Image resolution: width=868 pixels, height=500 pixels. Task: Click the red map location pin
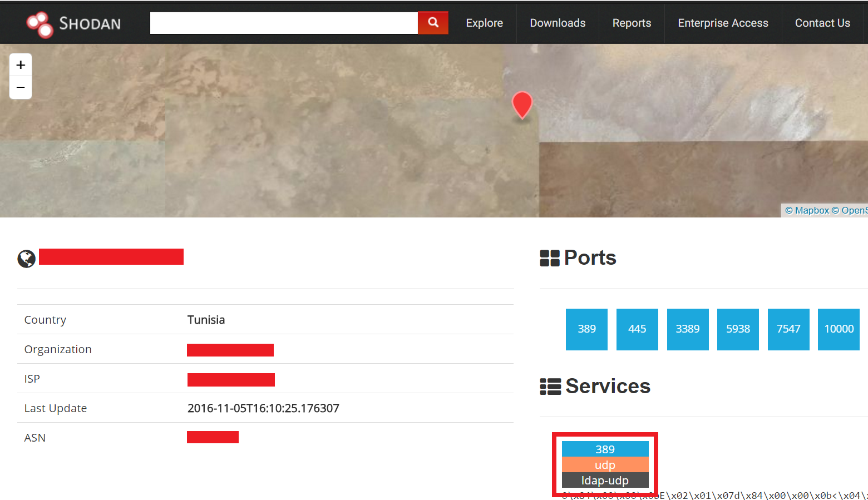click(522, 104)
